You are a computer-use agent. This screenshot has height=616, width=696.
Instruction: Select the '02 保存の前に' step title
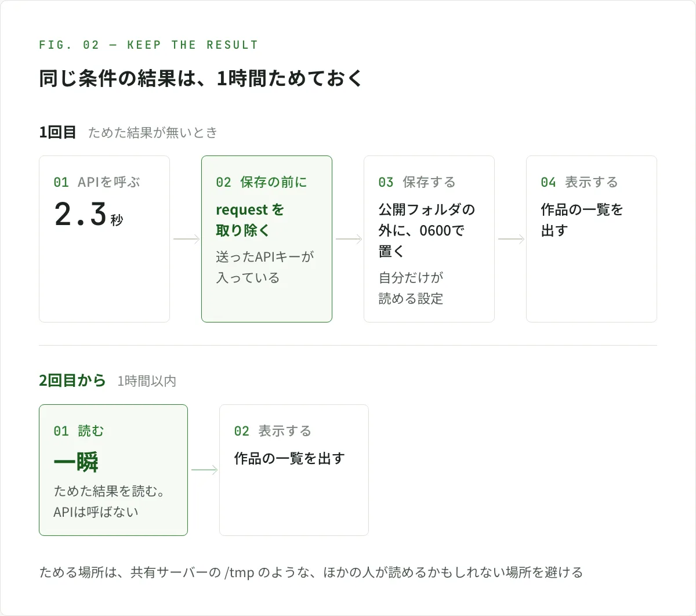tap(261, 182)
